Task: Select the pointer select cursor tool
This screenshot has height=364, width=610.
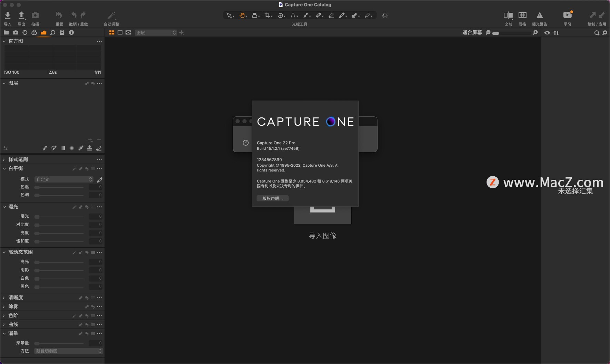Action: coord(230,15)
